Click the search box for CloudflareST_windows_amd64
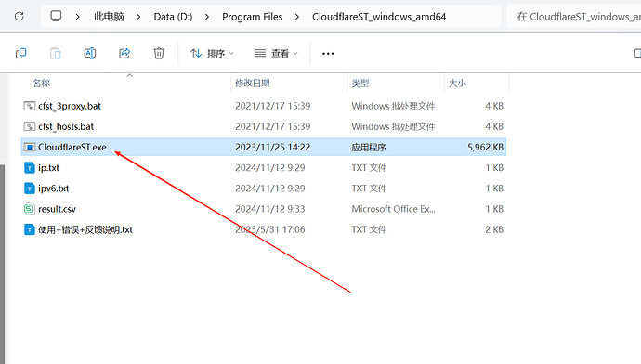Screen dimensions: 641x364 click(x=573, y=17)
